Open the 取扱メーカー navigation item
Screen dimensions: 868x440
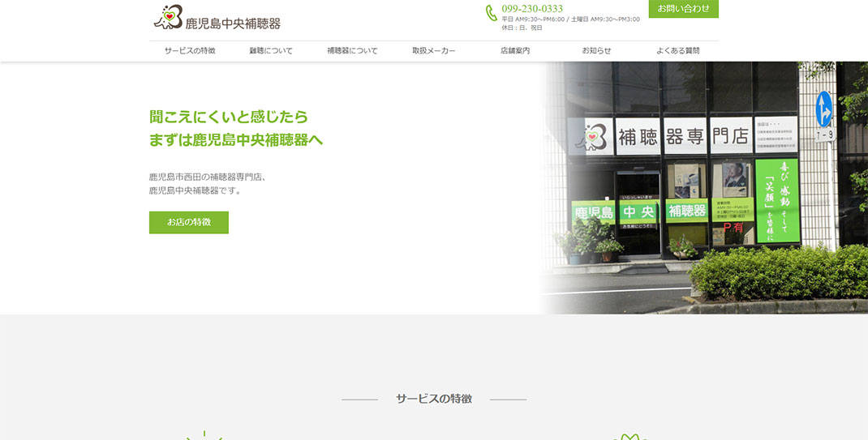click(x=434, y=51)
